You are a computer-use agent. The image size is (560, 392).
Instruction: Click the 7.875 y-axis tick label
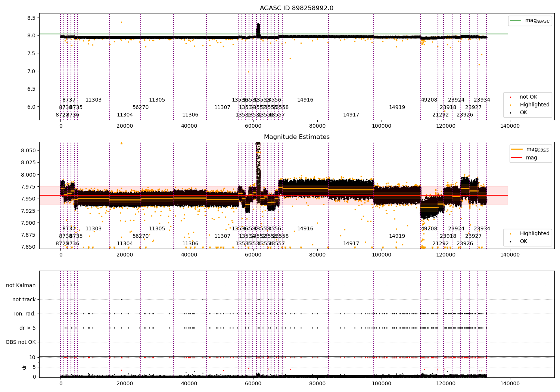(28, 235)
